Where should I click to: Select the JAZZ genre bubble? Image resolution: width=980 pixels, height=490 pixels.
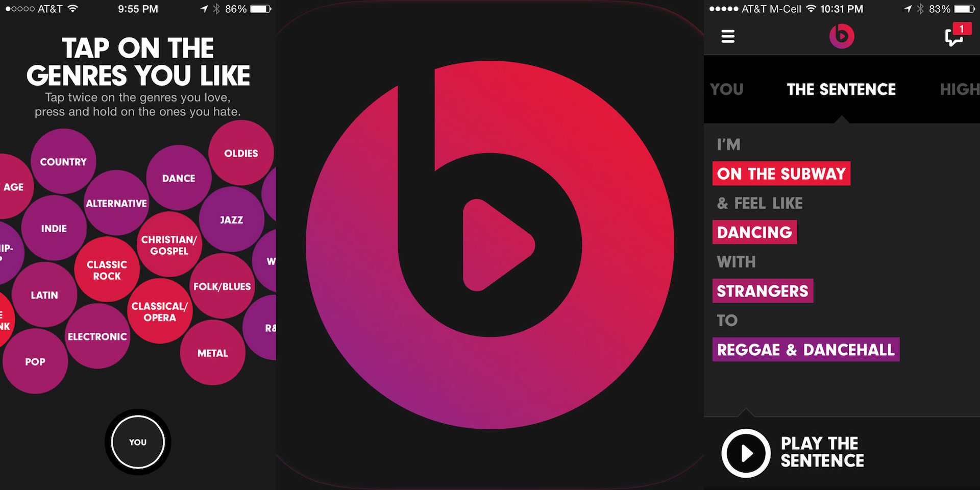[x=232, y=219]
